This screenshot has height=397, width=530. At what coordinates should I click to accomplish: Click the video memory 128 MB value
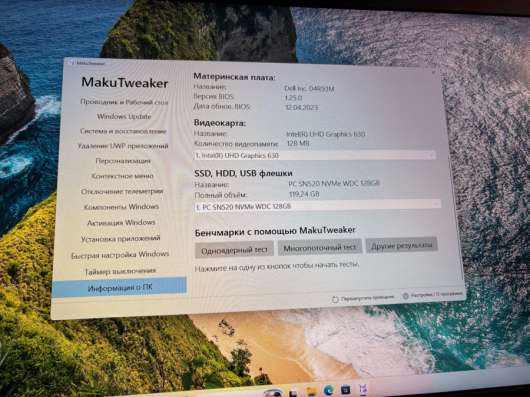click(x=298, y=144)
